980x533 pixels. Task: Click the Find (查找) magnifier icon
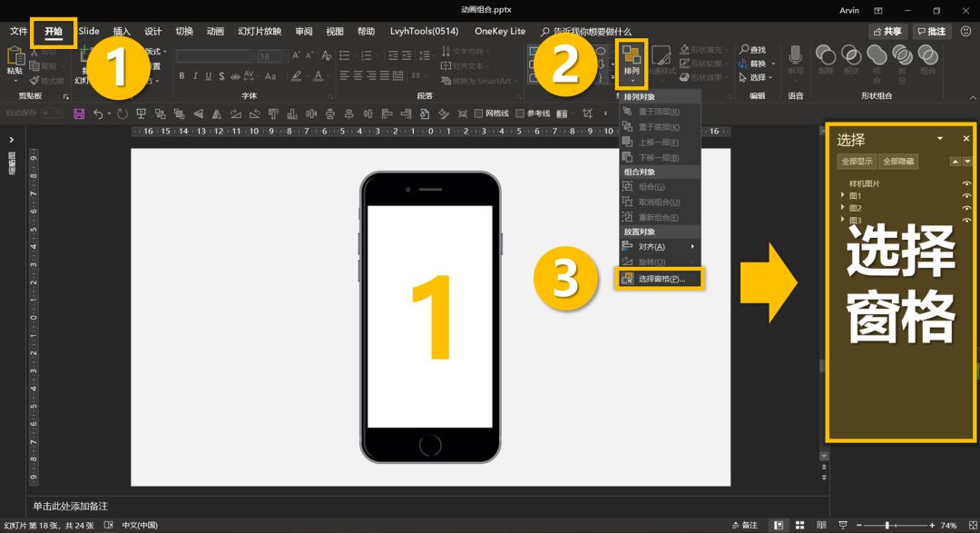pyautogui.click(x=744, y=50)
